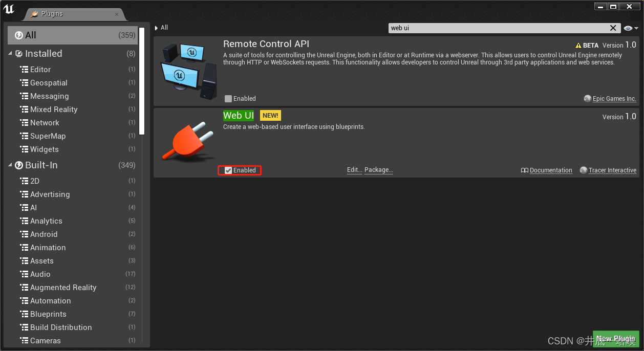Click the Mixed Reality category list icon
Screen dimensions: 644x351
coord(24,109)
